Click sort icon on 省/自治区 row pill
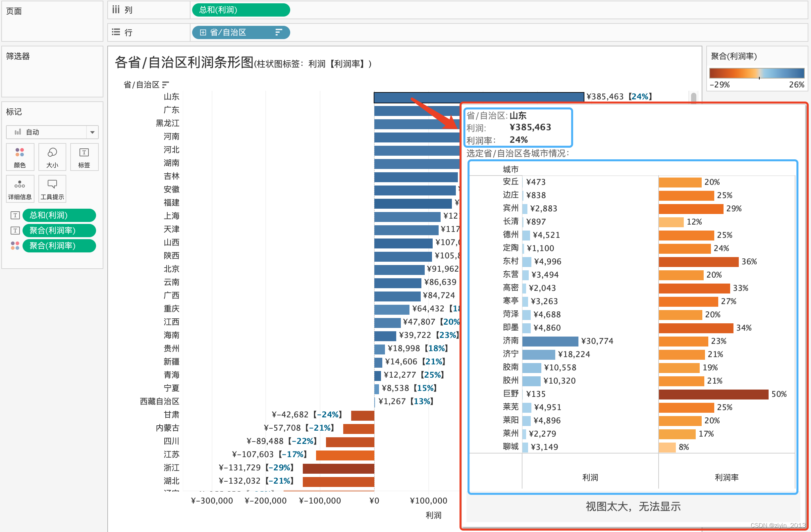811x532 pixels. (278, 32)
